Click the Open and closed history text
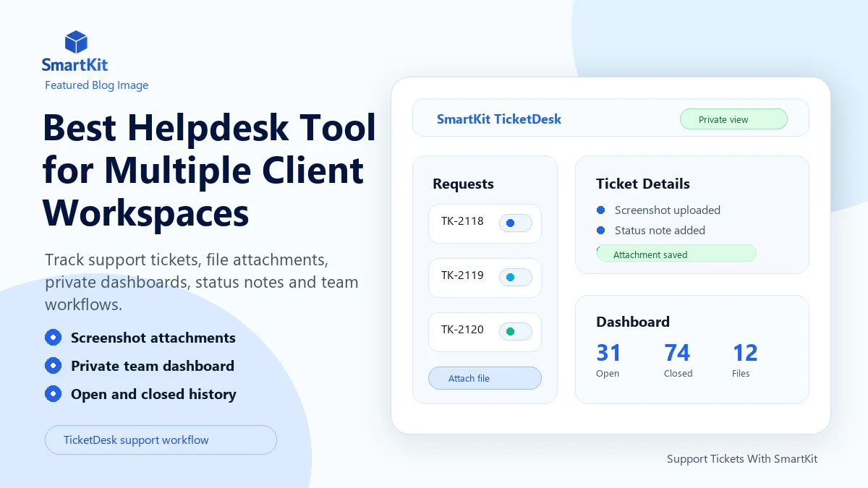 tap(153, 394)
